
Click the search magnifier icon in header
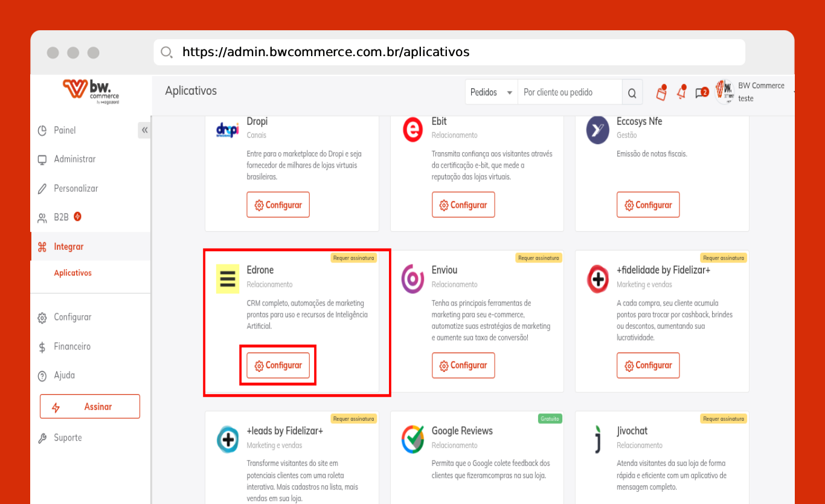tap(632, 93)
